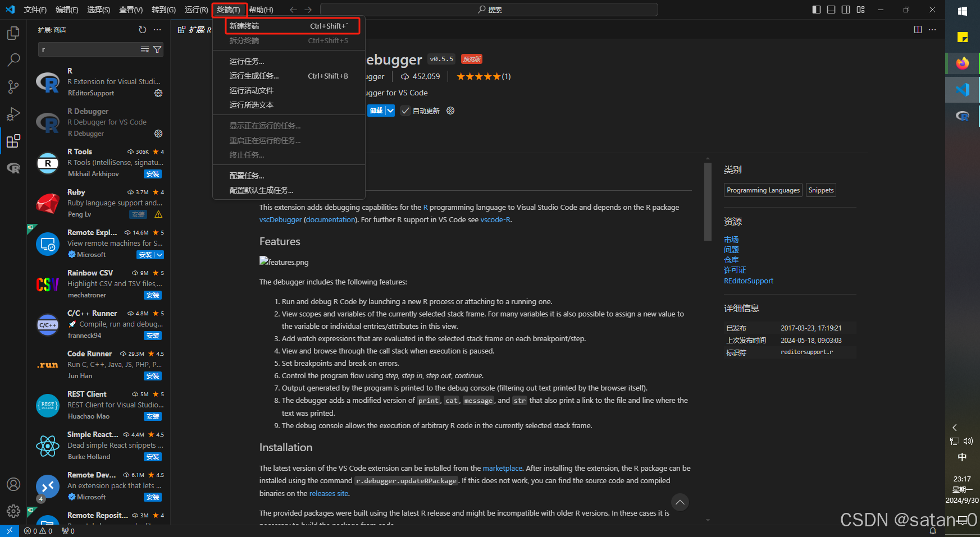980x537 pixels.
Task: Install the Code Runner extension
Action: (153, 376)
